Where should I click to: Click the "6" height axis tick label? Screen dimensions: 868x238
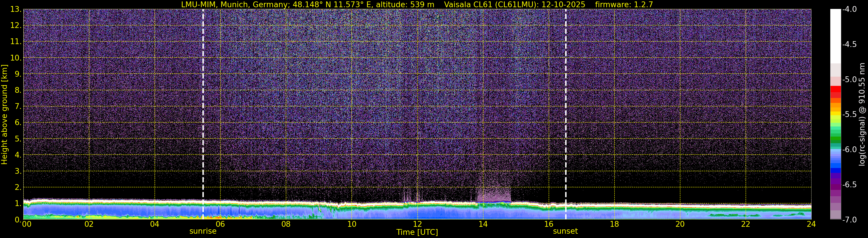pyautogui.click(x=18, y=123)
